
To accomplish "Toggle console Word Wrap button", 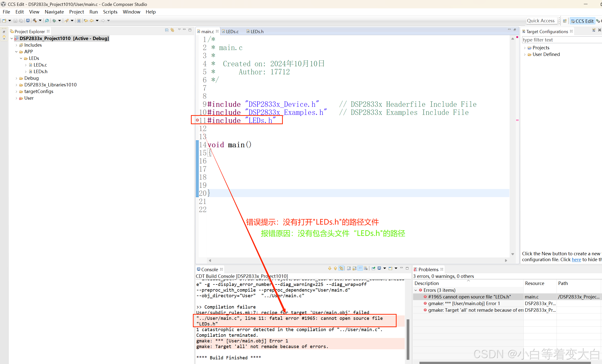I will tap(360, 268).
